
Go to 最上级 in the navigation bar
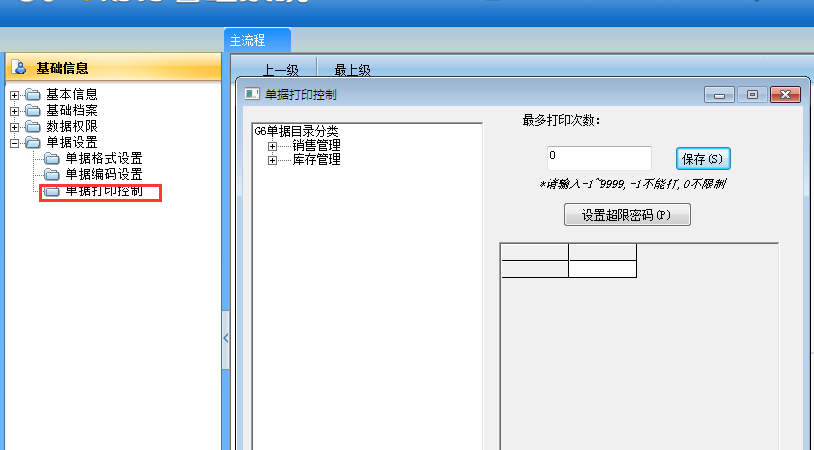(352, 70)
